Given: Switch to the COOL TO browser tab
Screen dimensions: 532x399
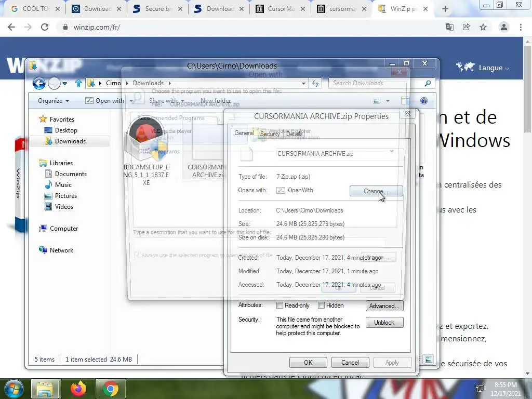Looking at the screenshot, I should coord(35,9).
